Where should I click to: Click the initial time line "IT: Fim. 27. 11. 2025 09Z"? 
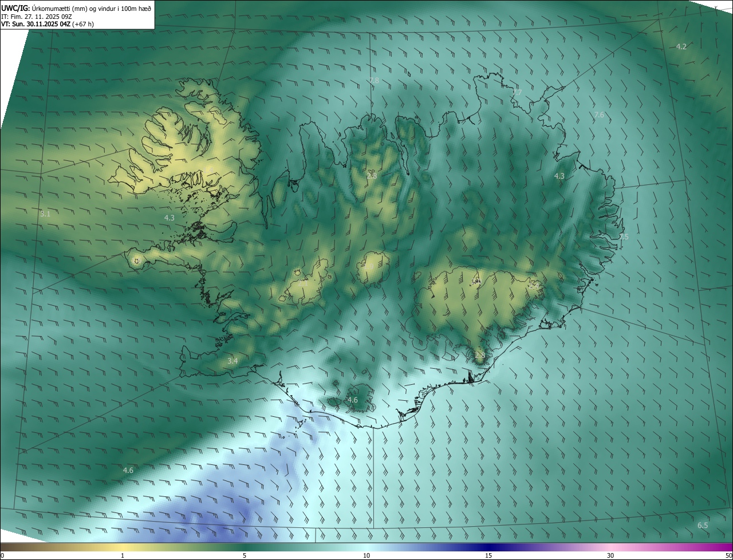37,17
